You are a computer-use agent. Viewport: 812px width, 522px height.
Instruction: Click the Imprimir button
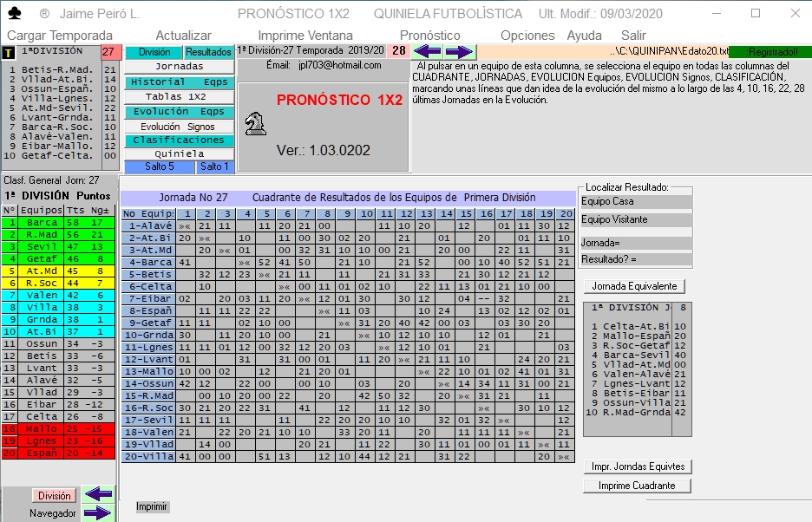click(x=152, y=506)
